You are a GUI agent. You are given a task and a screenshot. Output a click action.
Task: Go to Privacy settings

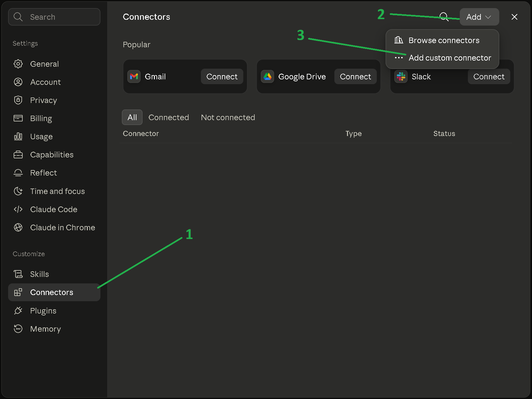[x=54, y=100]
